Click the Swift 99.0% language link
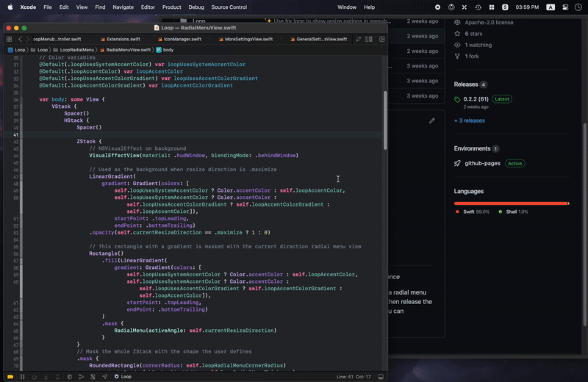The height and width of the screenshot is (382, 588). click(x=473, y=212)
